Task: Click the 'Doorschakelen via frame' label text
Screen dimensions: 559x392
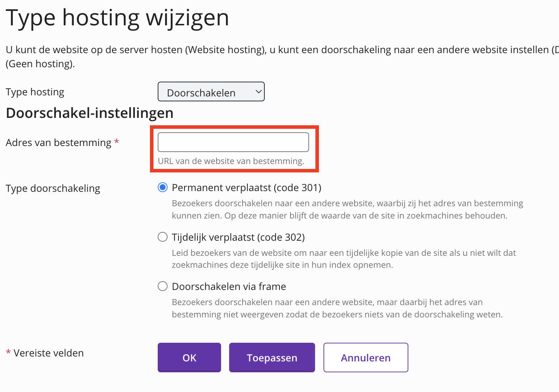Action: pyautogui.click(x=229, y=286)
